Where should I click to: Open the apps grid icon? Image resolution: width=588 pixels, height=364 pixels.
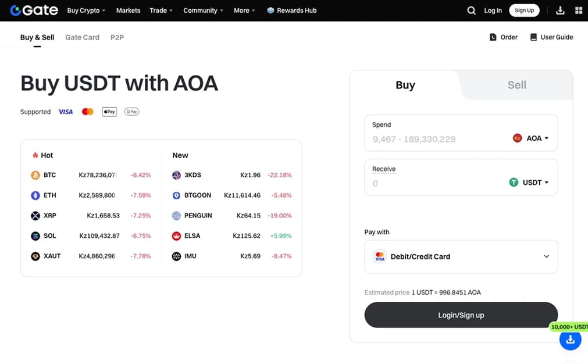tap(579, 10)
